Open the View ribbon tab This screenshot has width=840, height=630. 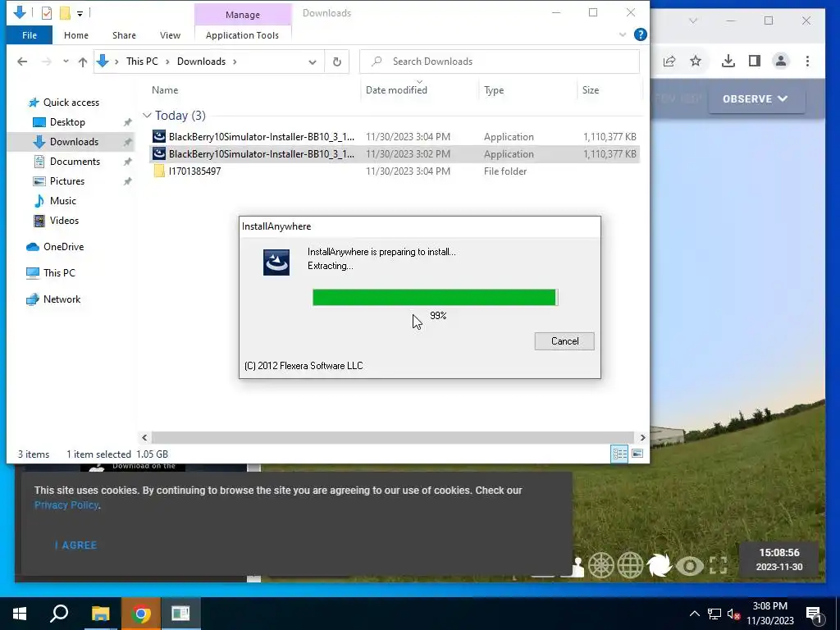[x=170, y=34]
